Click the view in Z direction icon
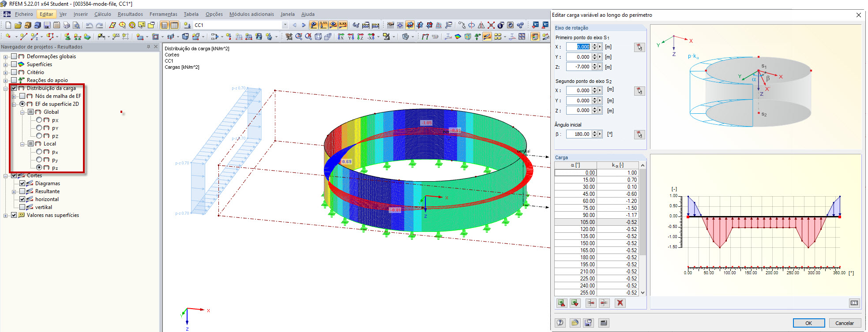 point(360,37)
